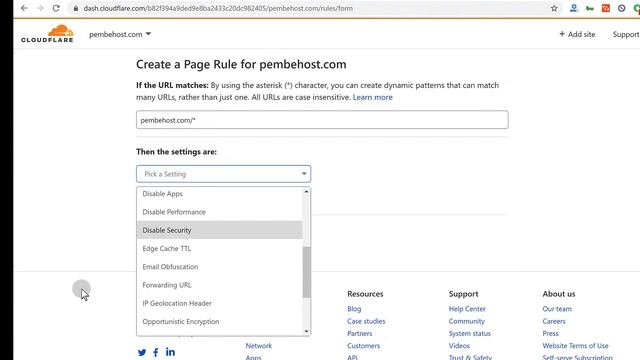The height and width of the screenshot is (360, 640).
Task: Open the blue person extension icon
Action: click(573, 8)
